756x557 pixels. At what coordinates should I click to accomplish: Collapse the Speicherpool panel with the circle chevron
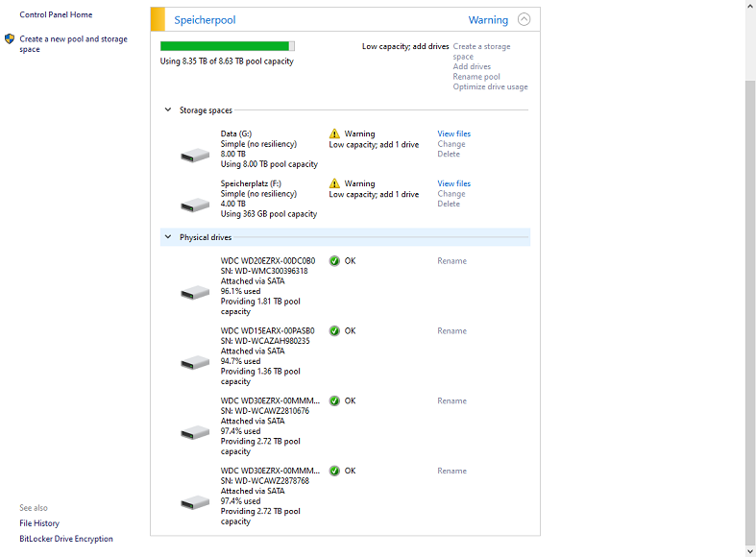pyautogui.click(x=524, y=19)
